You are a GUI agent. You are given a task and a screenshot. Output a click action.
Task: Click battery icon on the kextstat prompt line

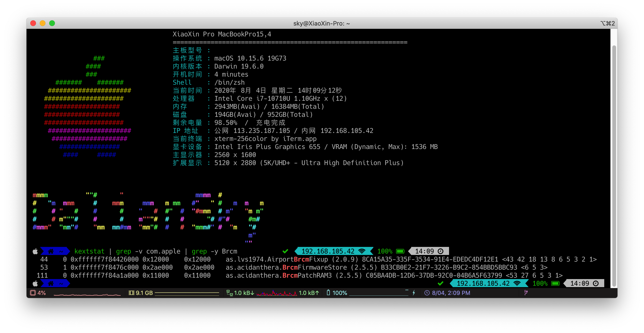coord(400,251)
